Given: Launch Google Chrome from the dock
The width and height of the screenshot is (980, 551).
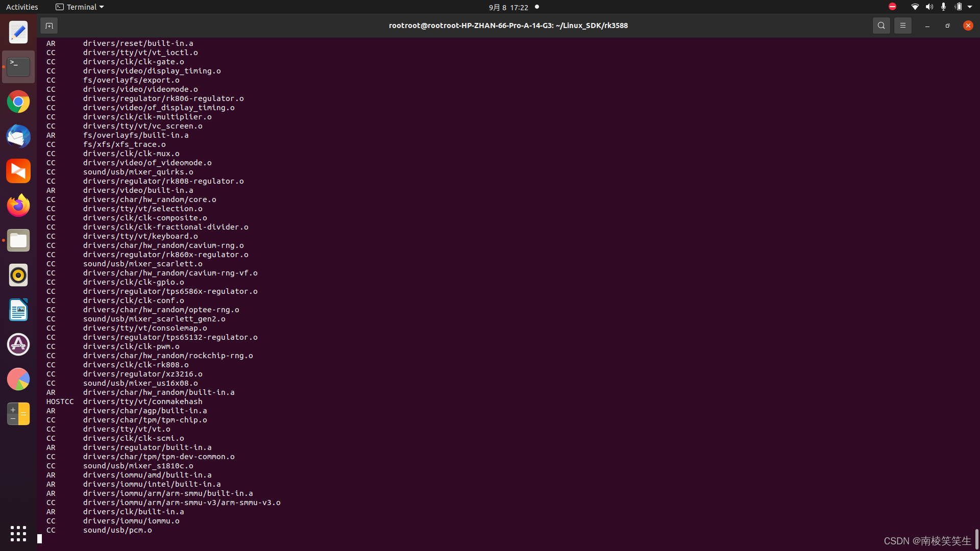Looking at the screenshot, I should pos(18,102).
